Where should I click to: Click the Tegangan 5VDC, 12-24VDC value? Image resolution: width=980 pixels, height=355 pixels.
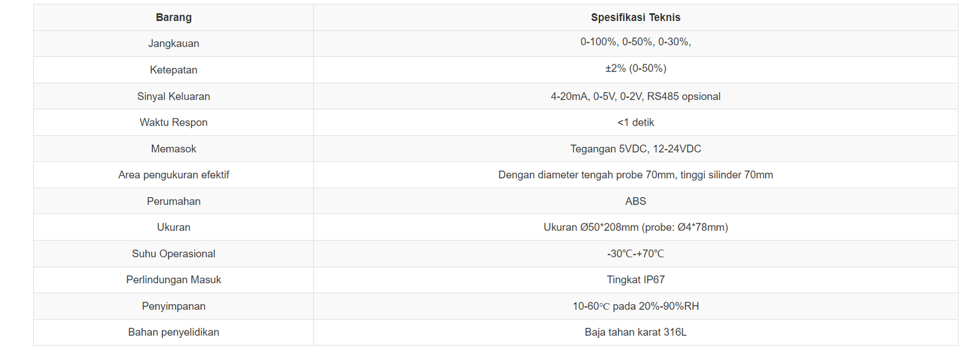tap(635, 149)
